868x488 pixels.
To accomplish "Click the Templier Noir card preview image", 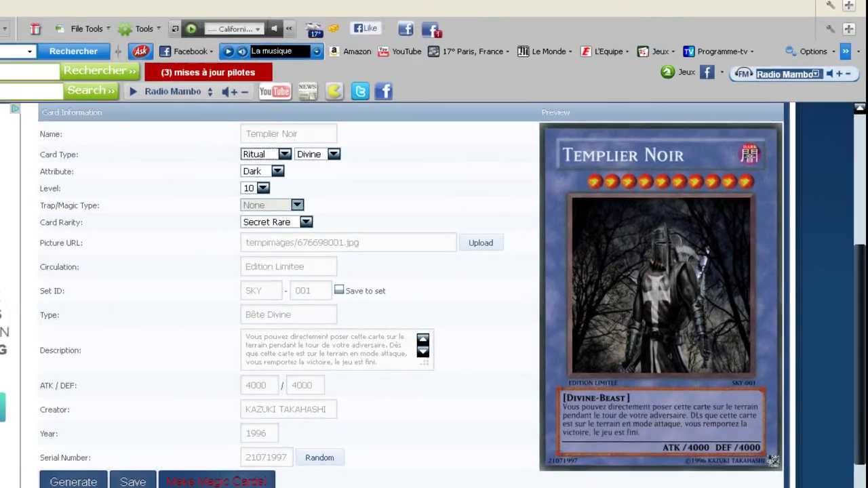I will click(x=660, y=296).
